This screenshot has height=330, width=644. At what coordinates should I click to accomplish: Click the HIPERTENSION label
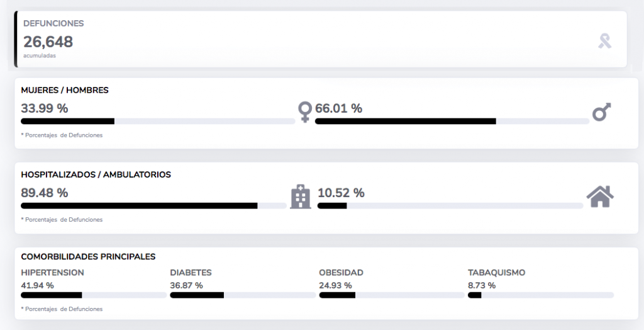(53, 273)
